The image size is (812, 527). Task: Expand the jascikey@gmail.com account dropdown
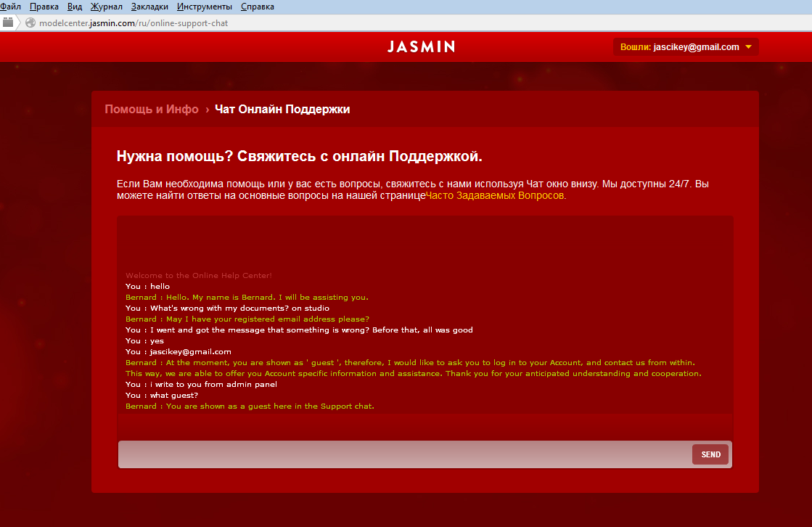coord(686,47)
